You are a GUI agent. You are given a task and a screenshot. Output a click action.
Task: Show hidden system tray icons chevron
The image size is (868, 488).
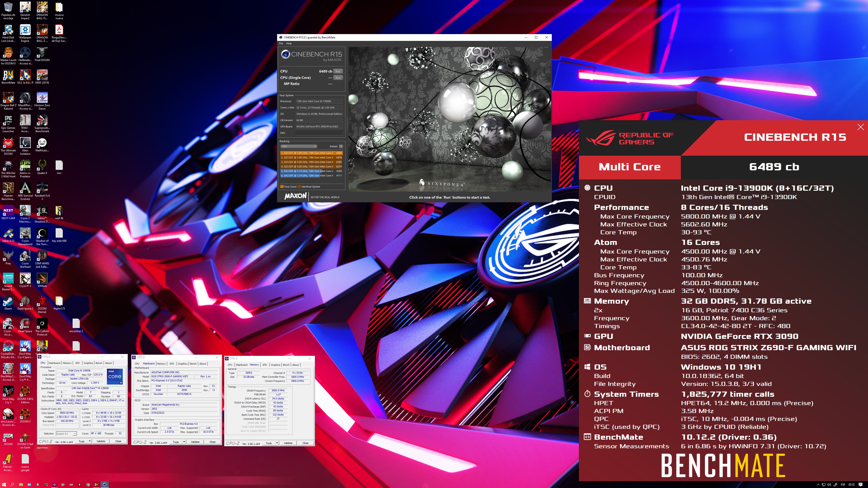click(818, 484)
